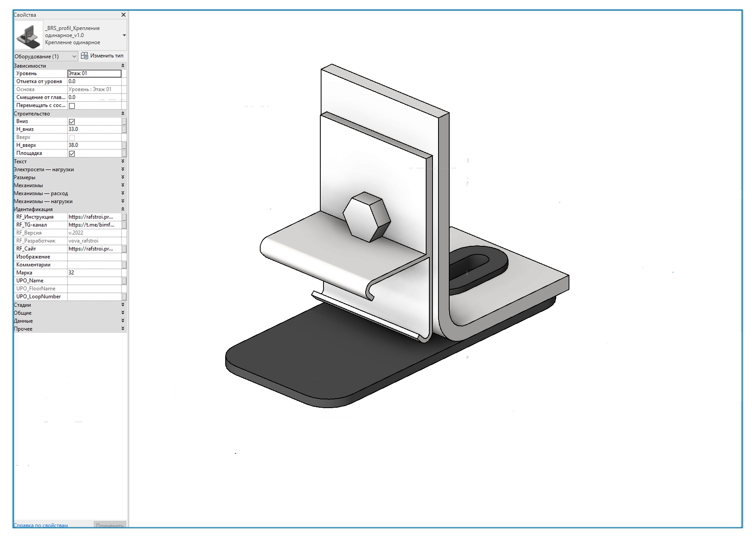Open the Справка по свойствам help link
756x537 pixels.
point(41,525)
